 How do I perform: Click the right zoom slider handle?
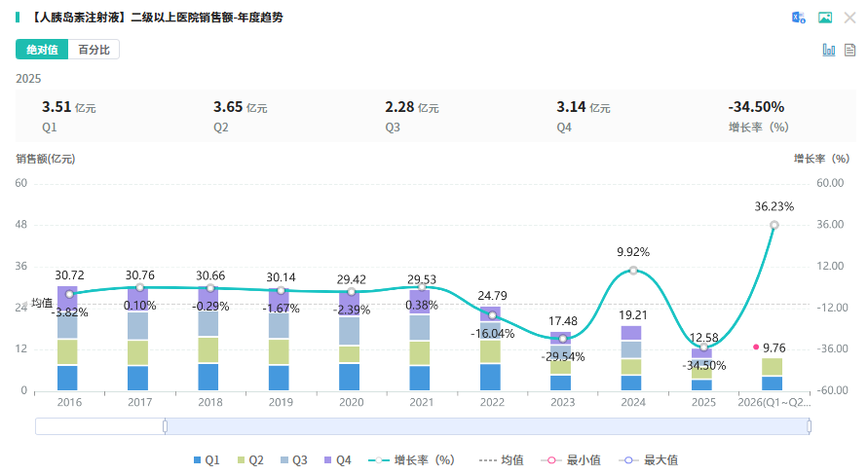[x=810, y=426]
